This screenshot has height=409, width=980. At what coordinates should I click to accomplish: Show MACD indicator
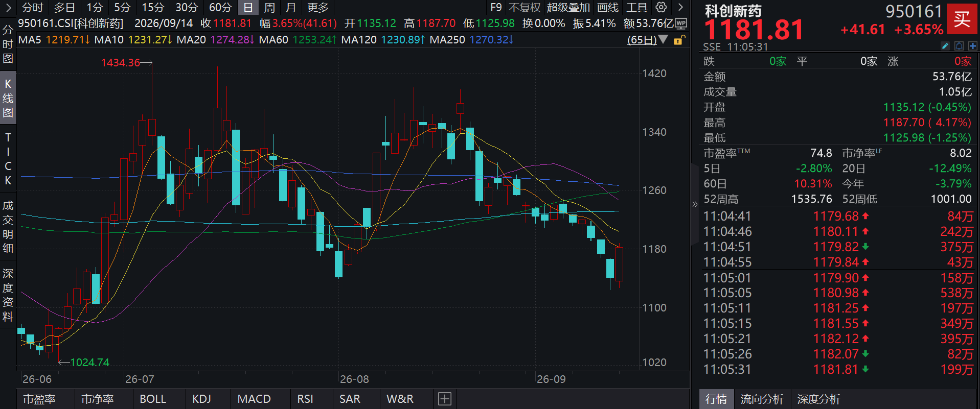254,399
